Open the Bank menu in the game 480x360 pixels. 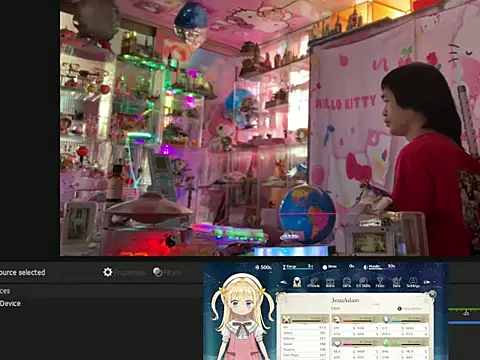pos(330,282)
